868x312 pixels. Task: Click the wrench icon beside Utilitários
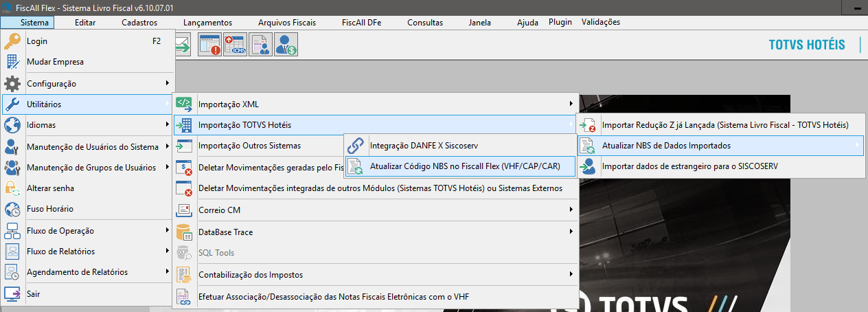coord(12,104)
